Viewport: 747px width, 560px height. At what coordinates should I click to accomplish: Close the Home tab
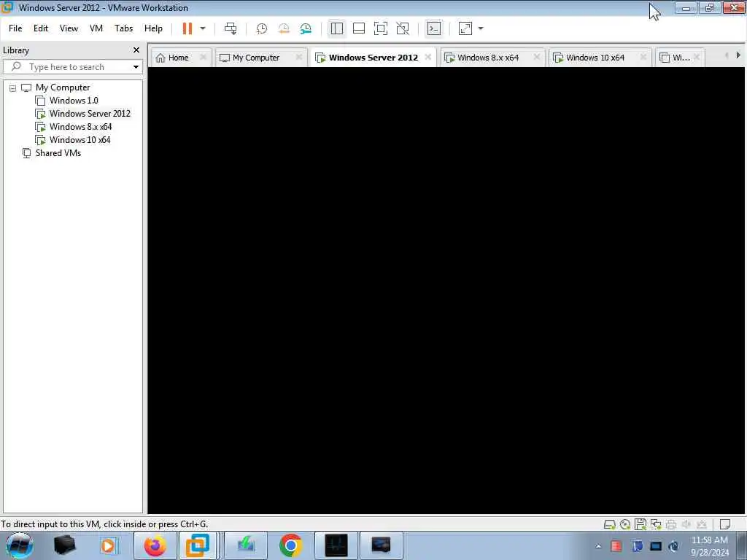[203, 57]
